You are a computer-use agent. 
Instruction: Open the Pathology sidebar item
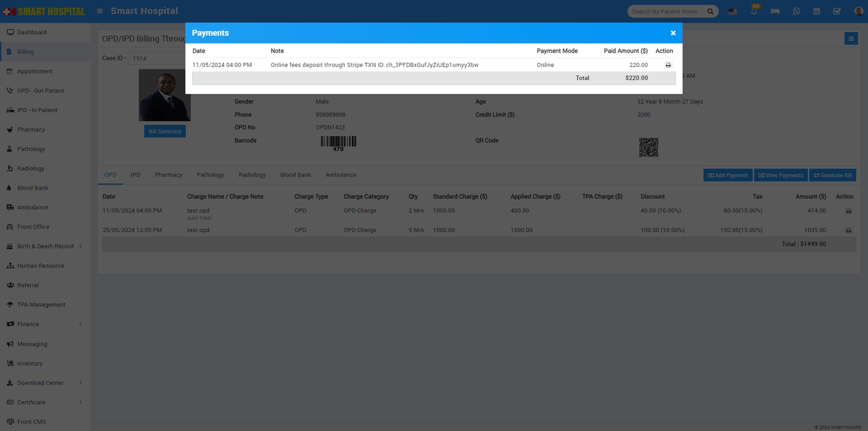tap(31, 149)
